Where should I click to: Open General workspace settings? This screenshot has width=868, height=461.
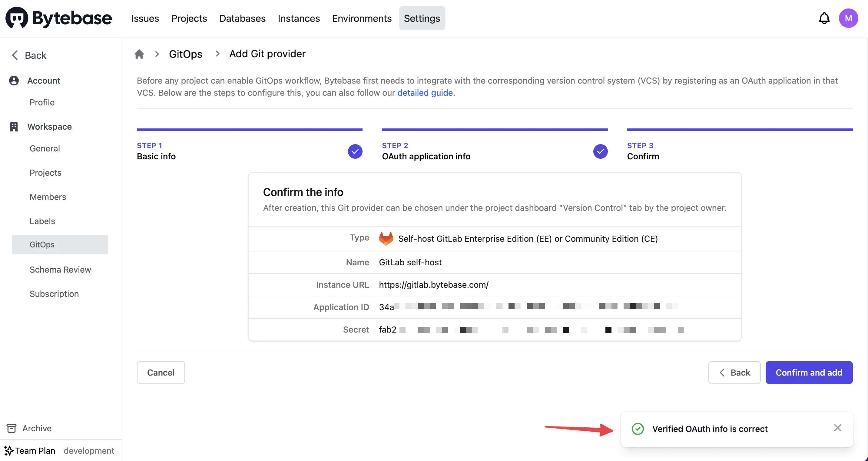point(45,148)
